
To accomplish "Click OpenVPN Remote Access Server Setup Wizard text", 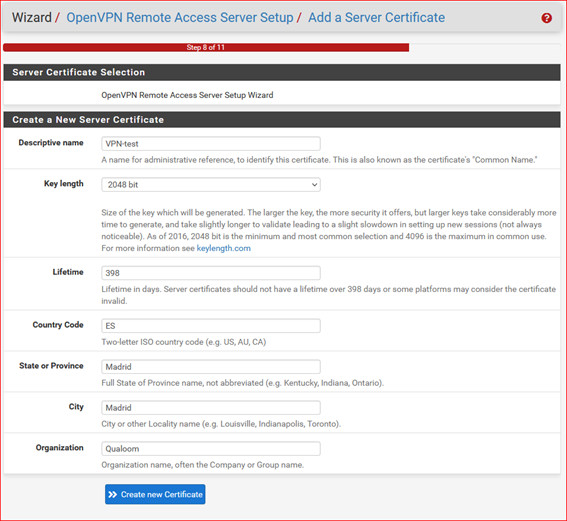I will (x=187, y=95).
